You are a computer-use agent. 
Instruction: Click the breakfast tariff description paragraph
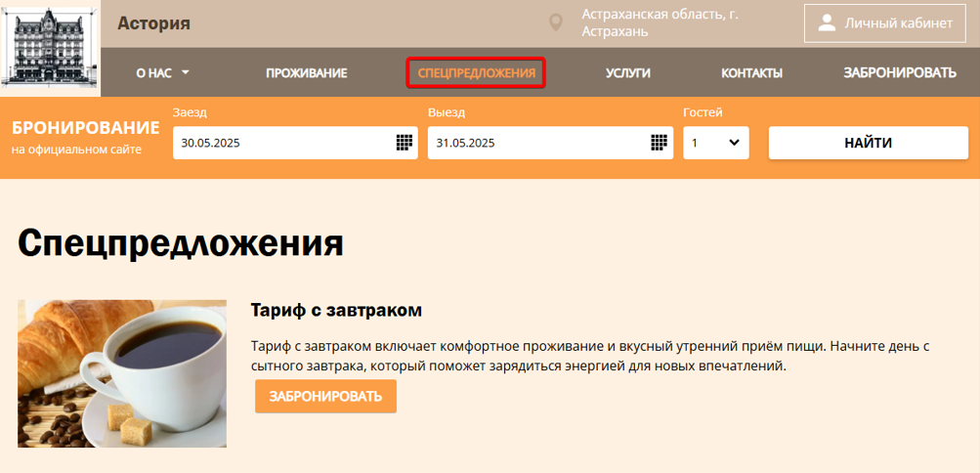coord(590,356)
